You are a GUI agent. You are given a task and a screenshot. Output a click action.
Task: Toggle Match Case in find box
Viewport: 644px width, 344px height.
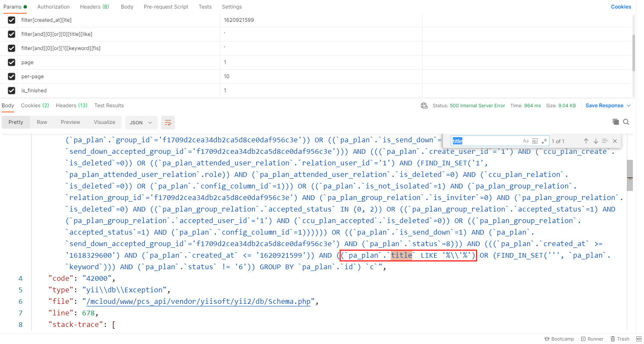pyautogui.click(x=526, y=141)
